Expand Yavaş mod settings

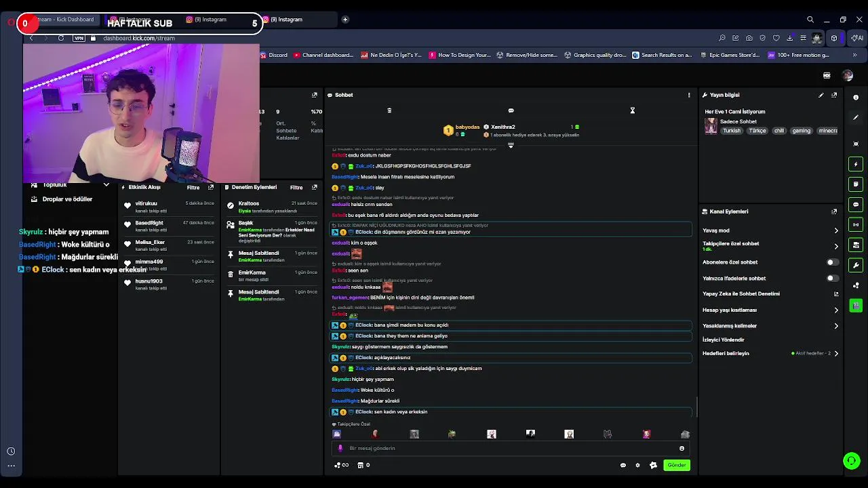tap(835, 230)
